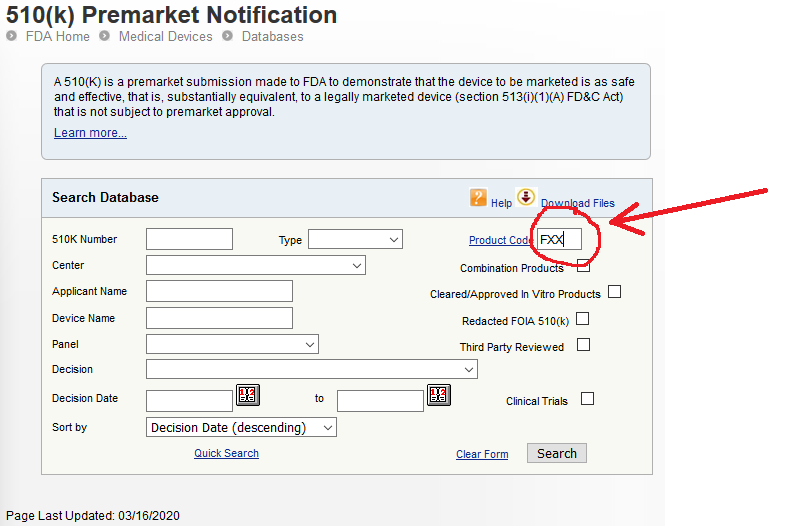Open the Type dropdown
The width and height of the screenshot is (787, 528).
(355, 239)
